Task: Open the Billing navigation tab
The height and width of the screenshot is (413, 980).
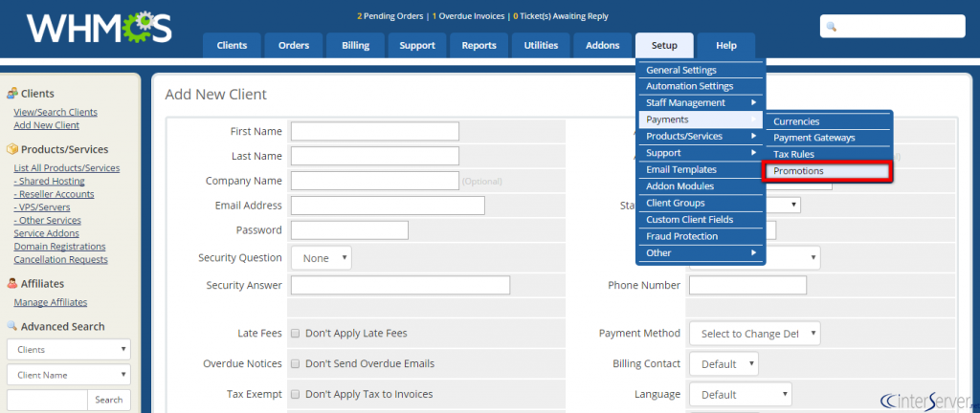Action: click(356, 46)
